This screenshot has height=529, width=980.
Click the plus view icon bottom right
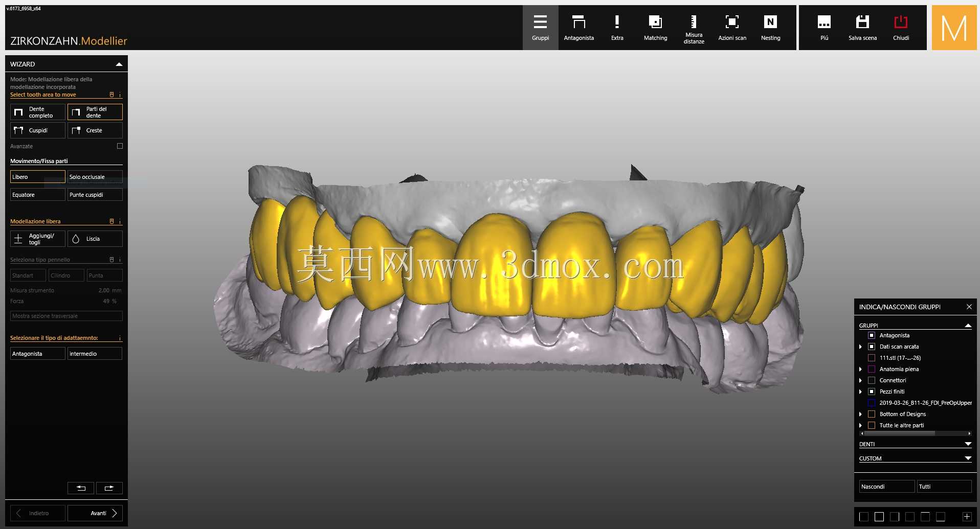pyautogui.click(x=967, y=517)
